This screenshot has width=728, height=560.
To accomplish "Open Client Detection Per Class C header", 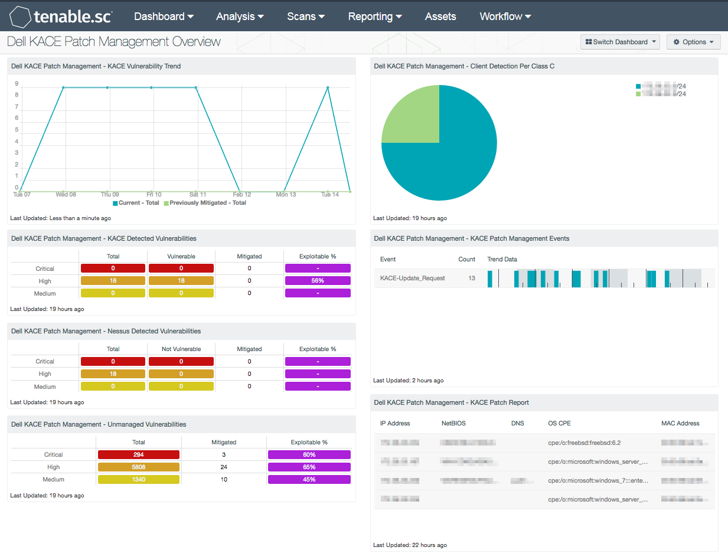I will 544,66.
